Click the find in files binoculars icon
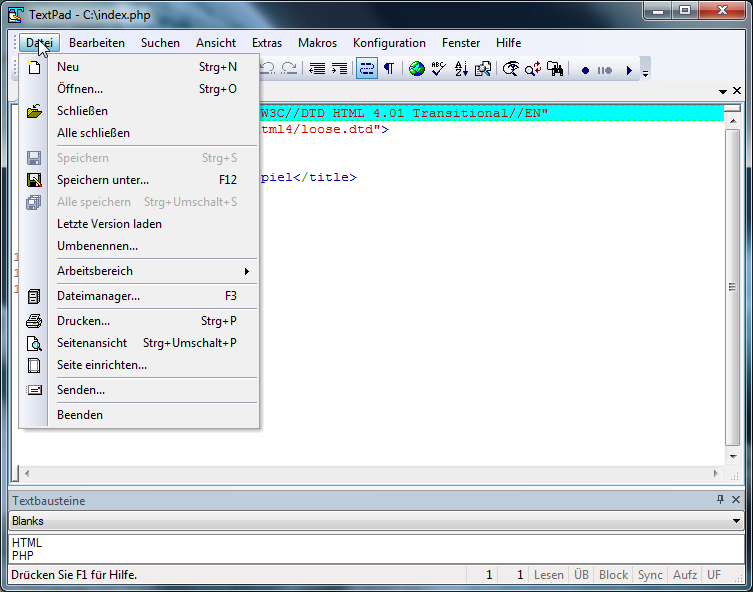Screen dimensions: 753x592 [x=555, y=69]
